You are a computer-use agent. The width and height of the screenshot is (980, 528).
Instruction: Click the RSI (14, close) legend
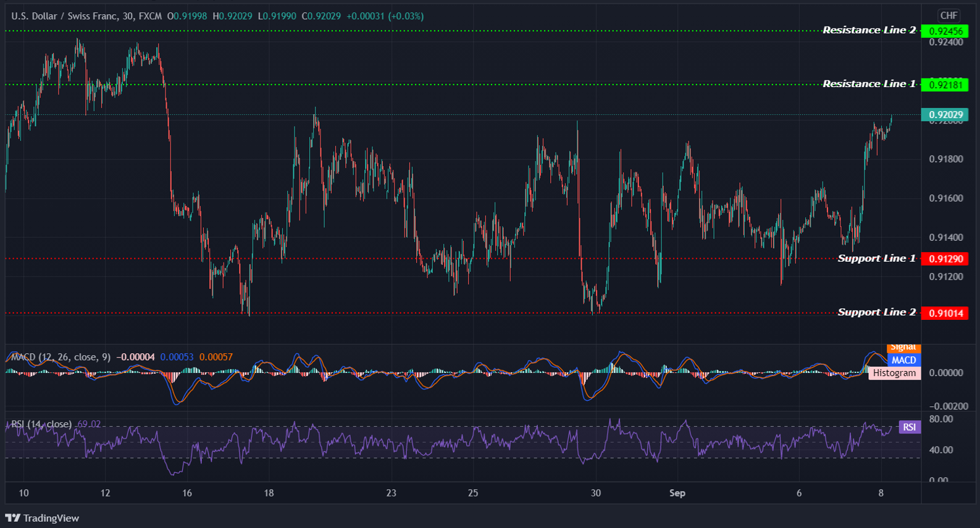coord(41,424)
